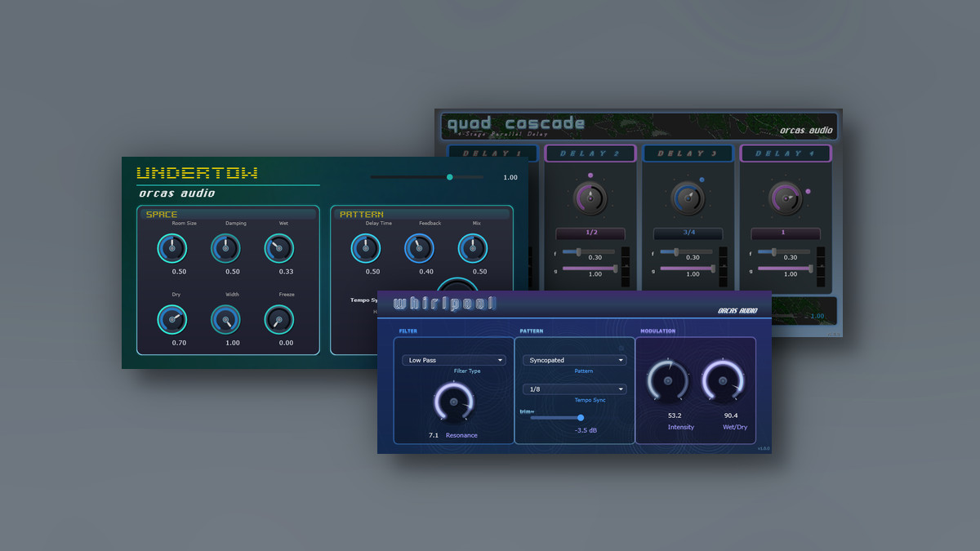This screenshot has height=551, width=980.
Task: Click the Delay 3 blue time knob
Action: click(x=688, y=198)
